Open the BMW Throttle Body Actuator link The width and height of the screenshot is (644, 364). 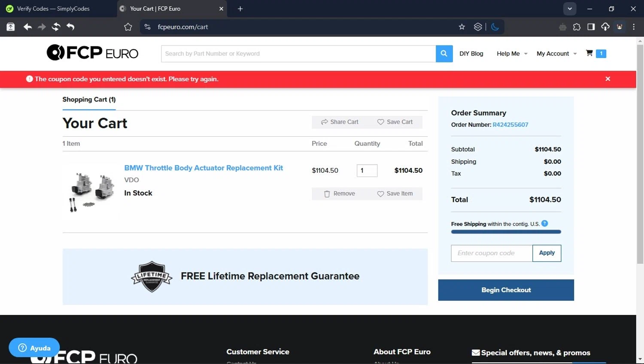[x=204, y=168]
